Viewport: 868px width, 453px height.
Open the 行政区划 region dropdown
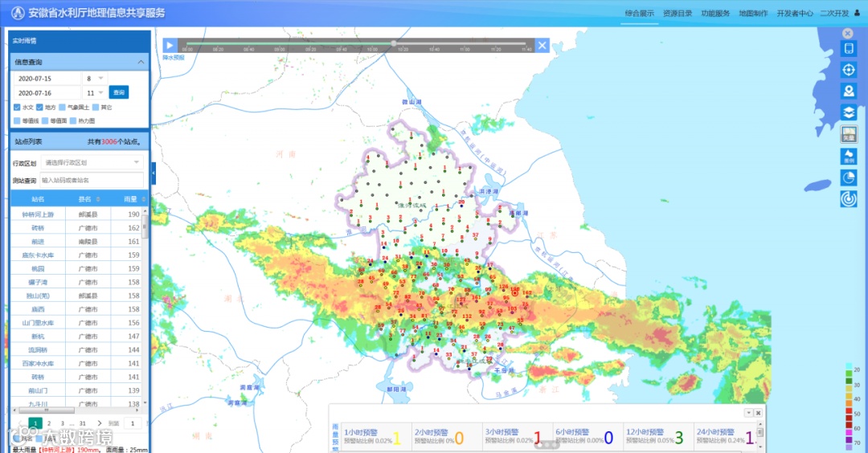click(x=92, y=162)
